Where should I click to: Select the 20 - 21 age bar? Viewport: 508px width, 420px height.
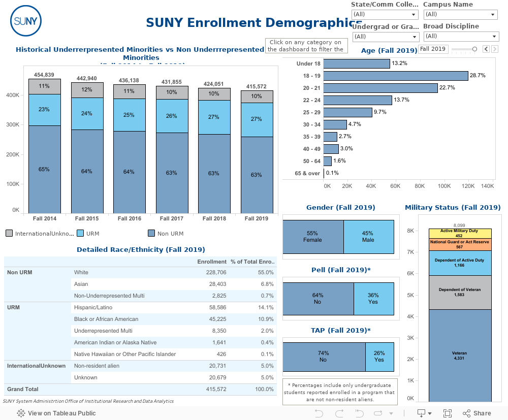380,88
